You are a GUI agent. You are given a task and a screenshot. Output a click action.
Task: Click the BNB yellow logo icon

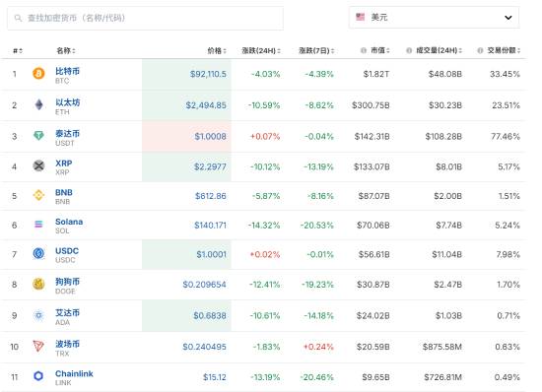38,195
